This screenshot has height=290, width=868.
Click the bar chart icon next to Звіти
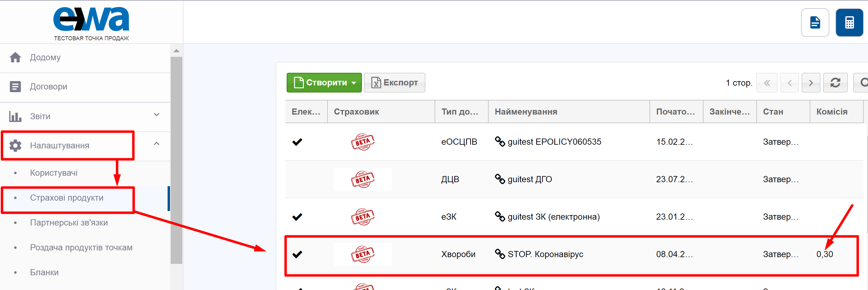15,116
